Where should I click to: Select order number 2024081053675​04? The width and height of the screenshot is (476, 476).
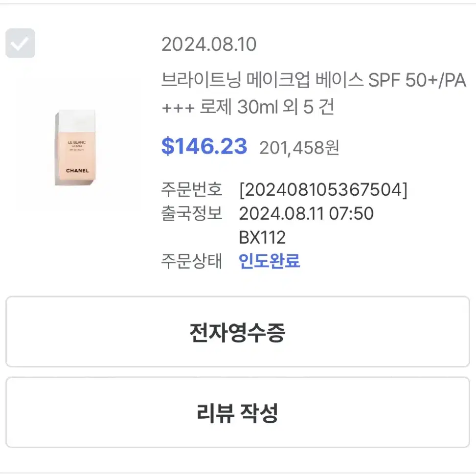point(323,190)
